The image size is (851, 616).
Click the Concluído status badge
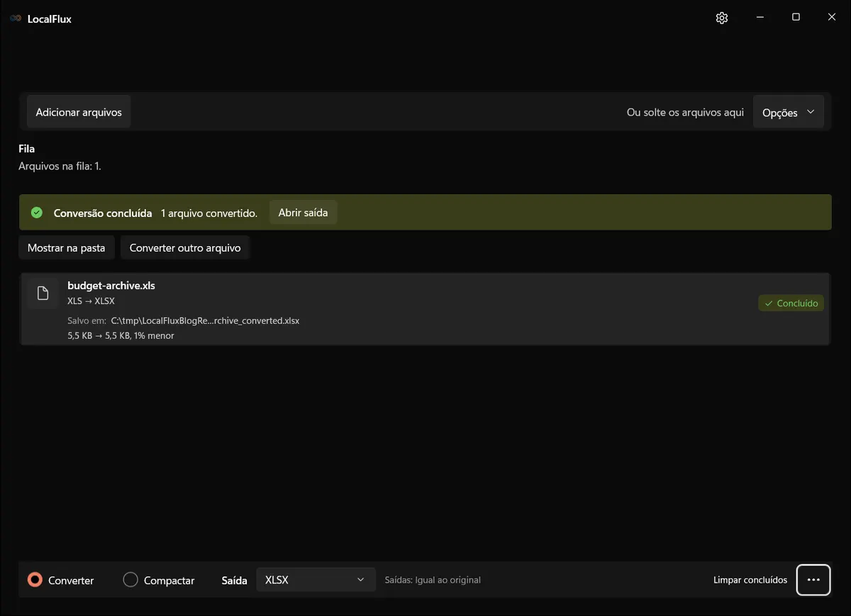point(791,303)
